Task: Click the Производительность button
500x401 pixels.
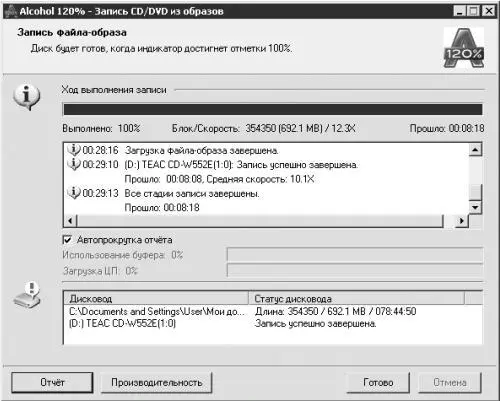Action: [157, 382]
